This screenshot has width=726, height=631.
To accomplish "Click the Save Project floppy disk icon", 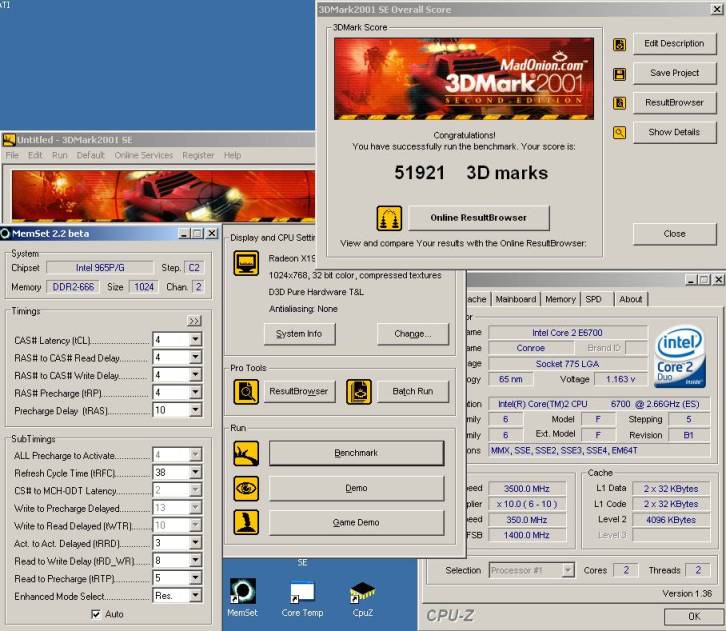I will 619,74.
